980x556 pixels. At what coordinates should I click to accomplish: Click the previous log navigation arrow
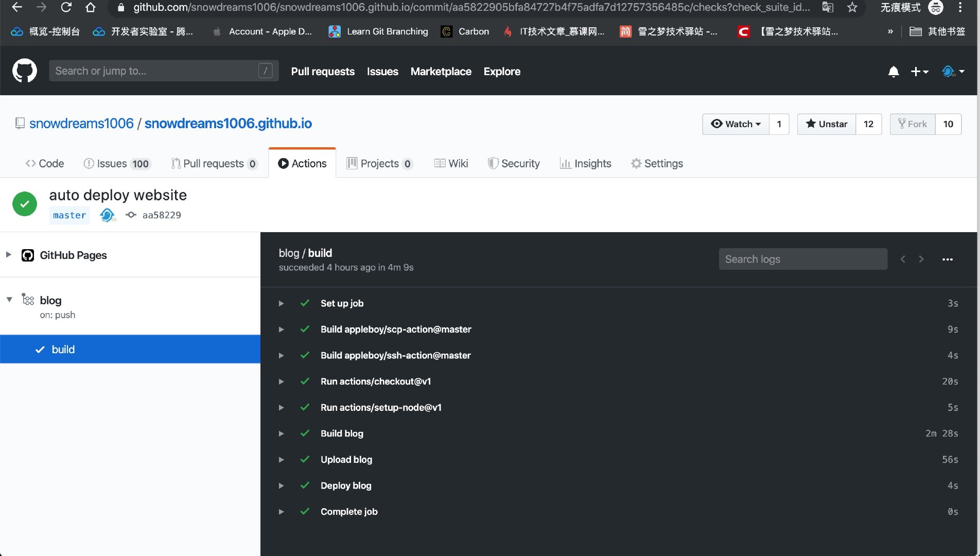[902, 259]
